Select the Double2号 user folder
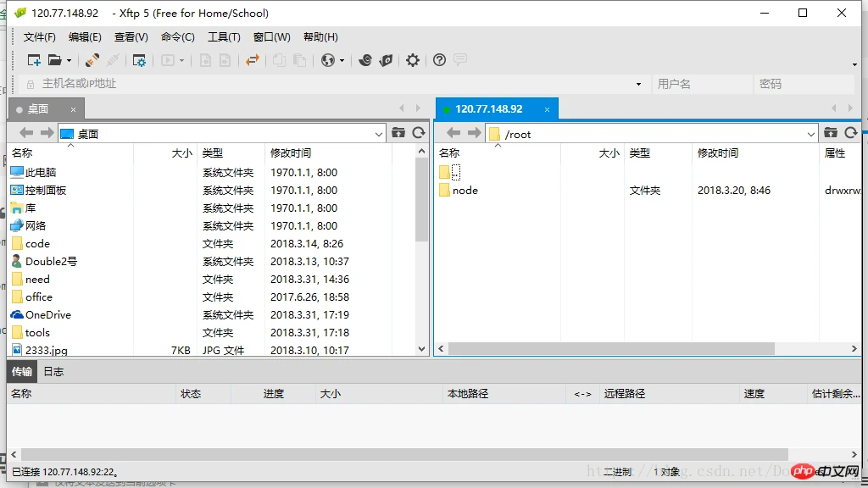 pyautogui.click(x=51, y=261)
